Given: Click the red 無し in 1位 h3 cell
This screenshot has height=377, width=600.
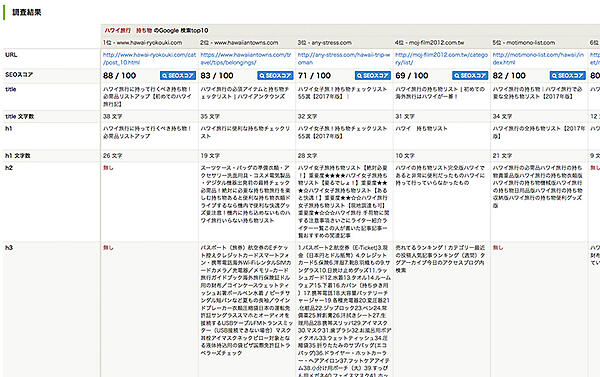Looking at the screenshot, I should click(108, 248).
